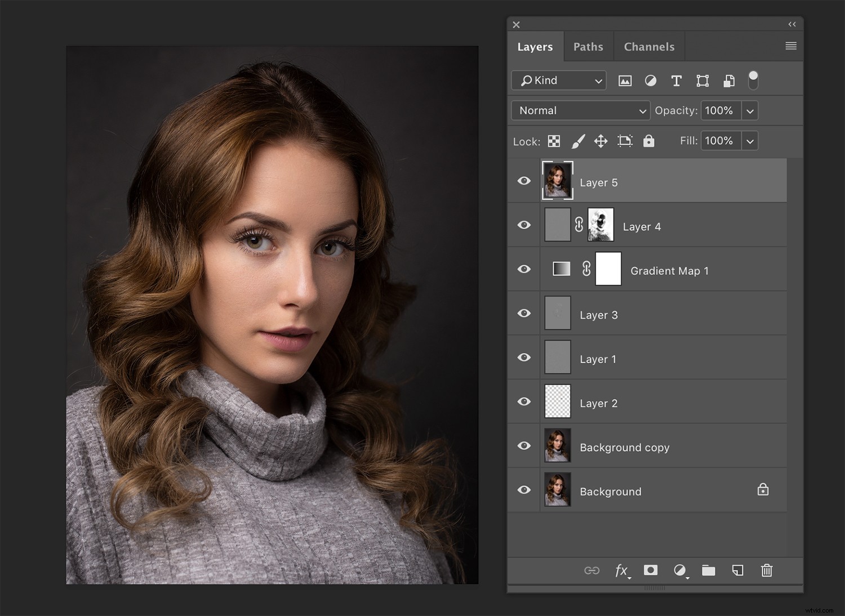Select the Create new group icon
845x616 pixels.
coord(709,570)
